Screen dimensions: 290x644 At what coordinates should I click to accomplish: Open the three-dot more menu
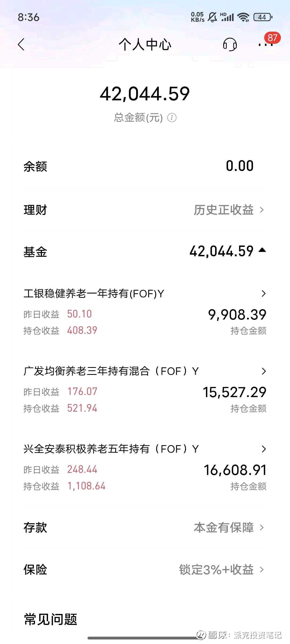265,45
